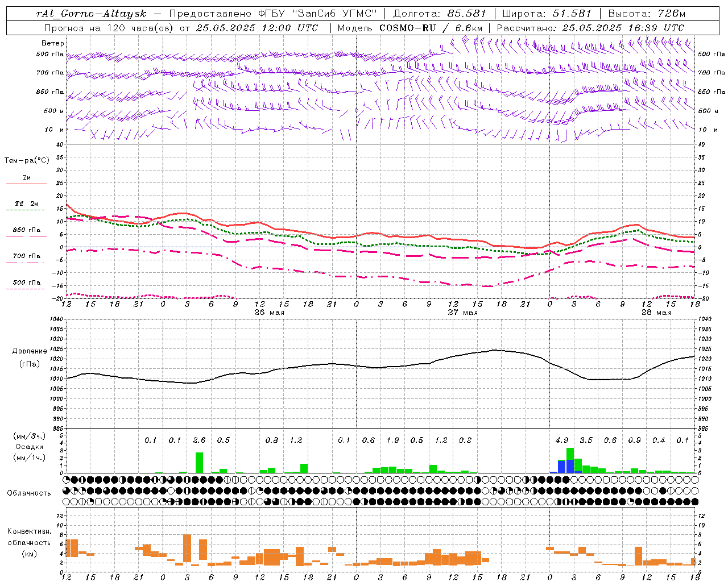
Task: Click the (мм/3ч.) precipitation unit label
Action: [x=30, y=436]
